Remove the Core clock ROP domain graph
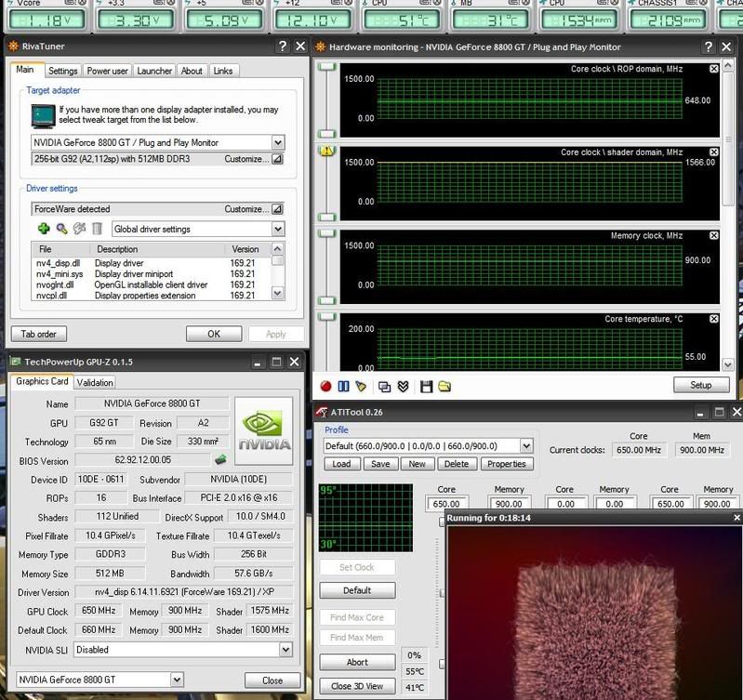The image size is (743, 700). [713, 69]
